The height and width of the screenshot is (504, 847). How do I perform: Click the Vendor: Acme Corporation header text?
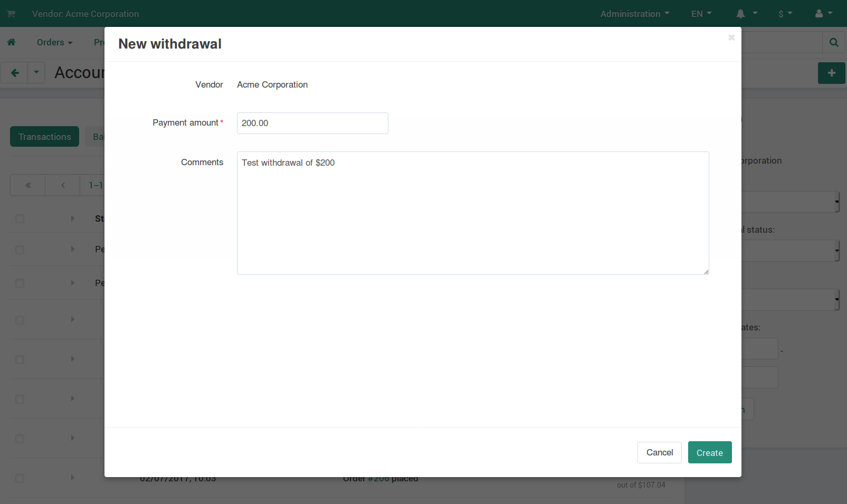point(85,14)
